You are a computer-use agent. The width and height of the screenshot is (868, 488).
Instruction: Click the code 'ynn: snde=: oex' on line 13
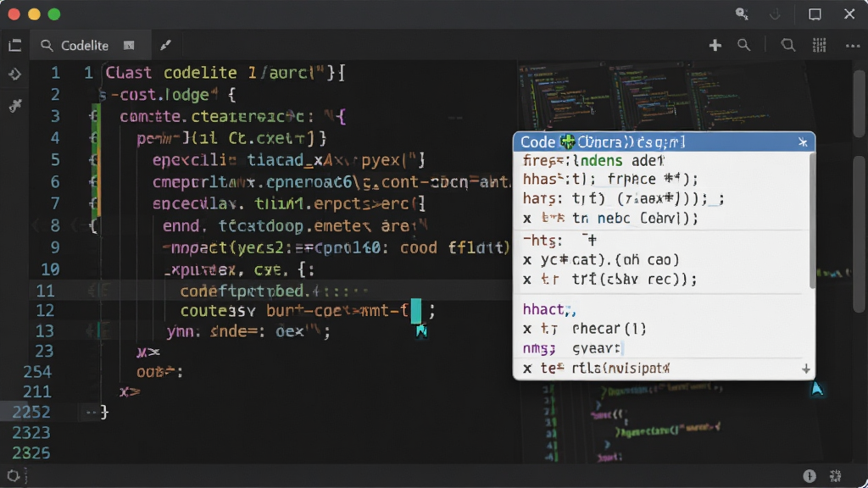[x=236, y=332]
